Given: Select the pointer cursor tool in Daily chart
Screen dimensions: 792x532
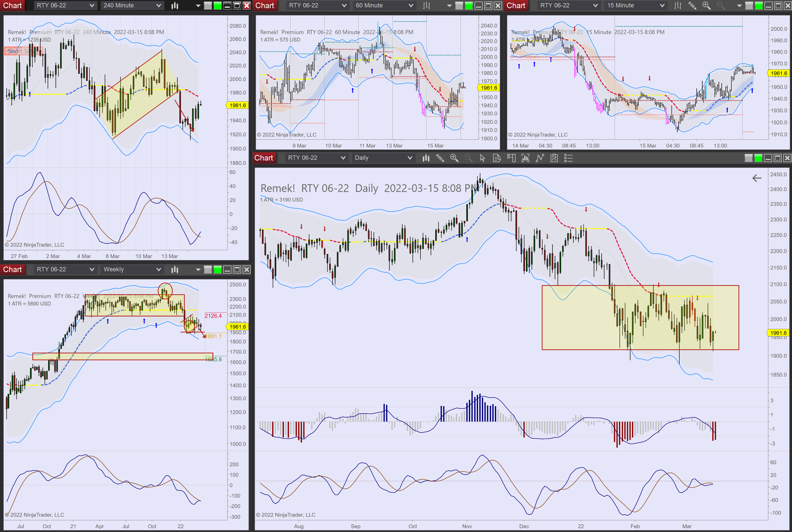Looking at the screenshot, I should point(482,158).
